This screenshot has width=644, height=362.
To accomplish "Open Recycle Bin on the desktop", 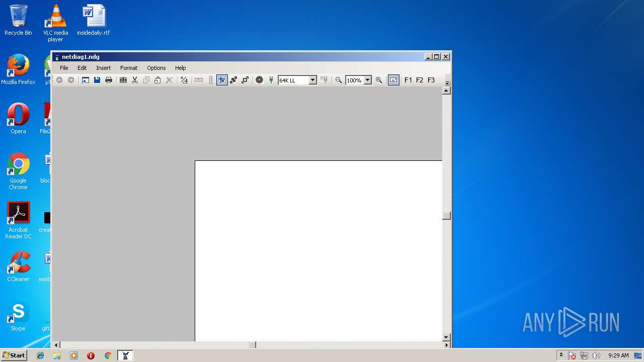I will (18, 20).
